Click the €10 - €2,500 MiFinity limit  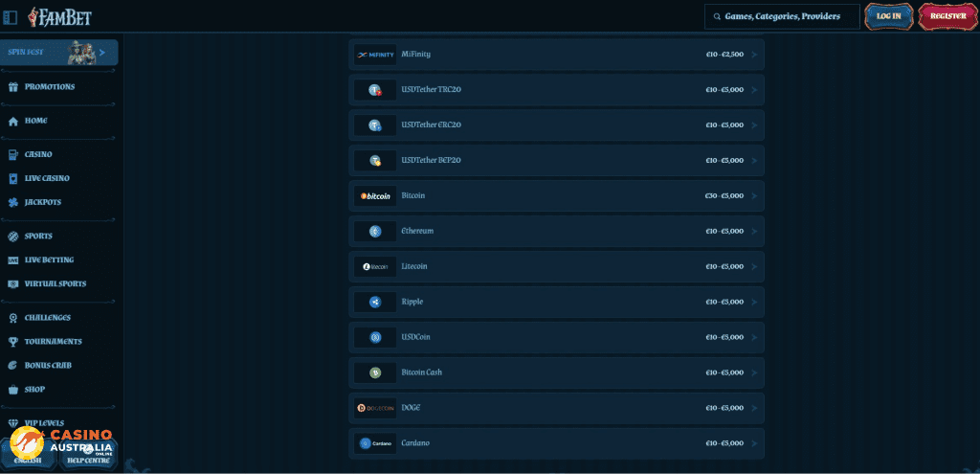point(724,55)
